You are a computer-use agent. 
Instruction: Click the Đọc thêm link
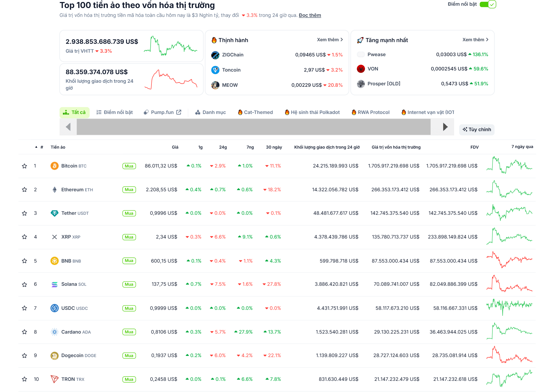[310, 15]
